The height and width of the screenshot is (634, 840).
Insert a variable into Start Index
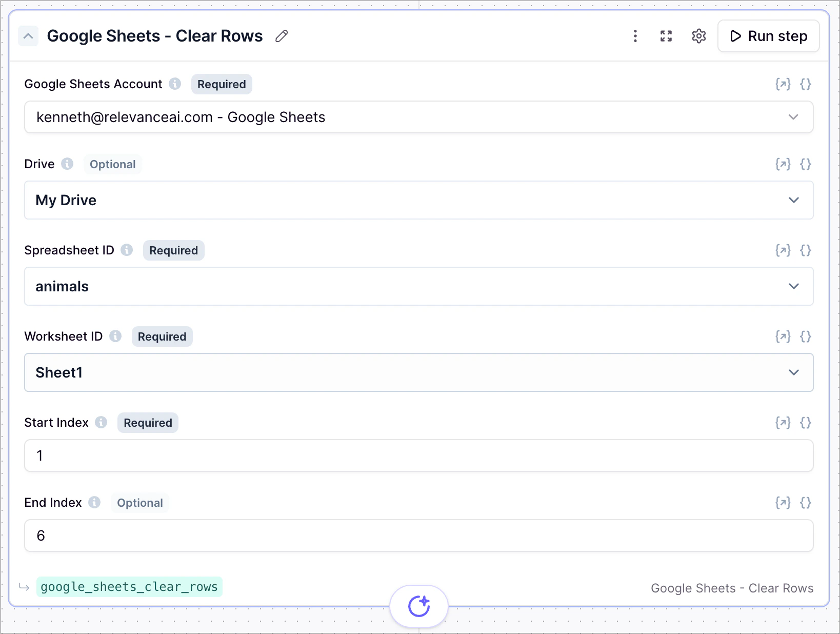tap(783, 423)
